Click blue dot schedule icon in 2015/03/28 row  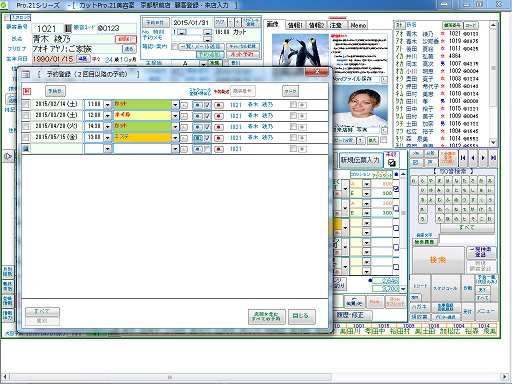[x=198, y=116]
